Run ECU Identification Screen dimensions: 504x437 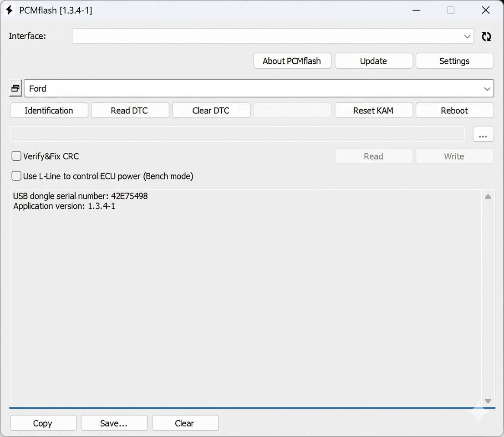[x=49, y=110]
